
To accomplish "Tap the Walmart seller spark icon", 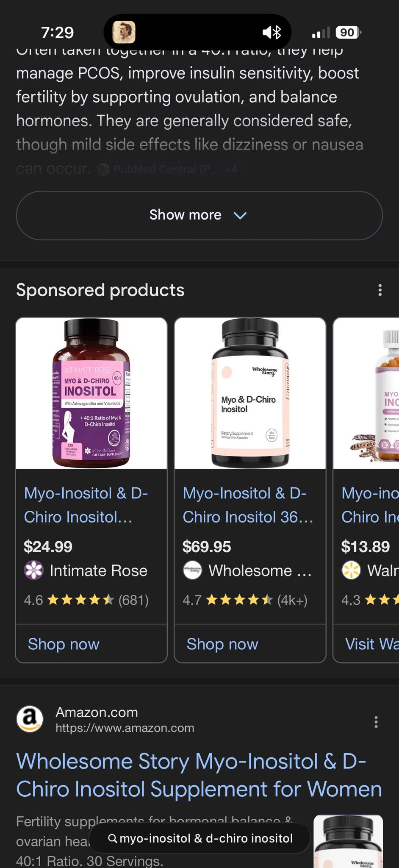I will [x=351, y=570].
